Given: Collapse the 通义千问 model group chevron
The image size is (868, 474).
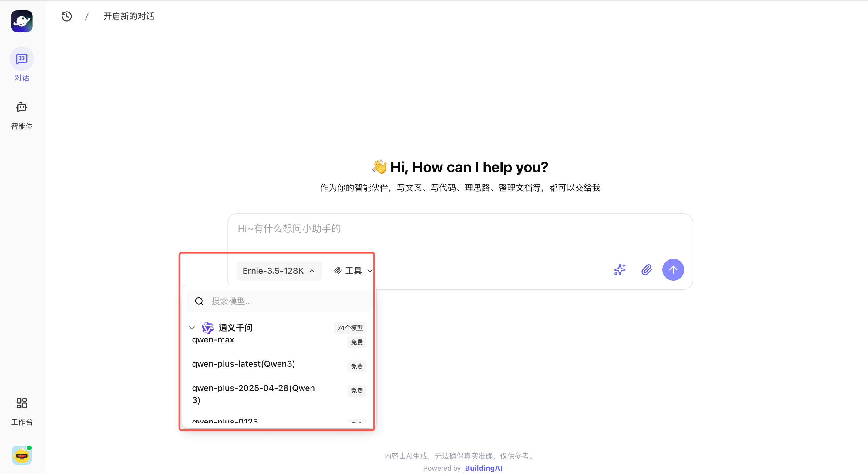Looking at the screenshot, I should (192, 328).
